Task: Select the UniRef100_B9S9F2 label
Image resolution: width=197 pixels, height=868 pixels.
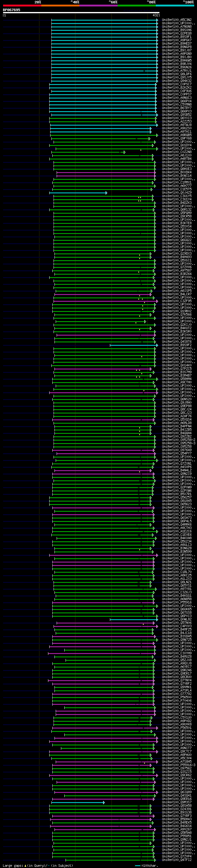Action: point(177,345)
